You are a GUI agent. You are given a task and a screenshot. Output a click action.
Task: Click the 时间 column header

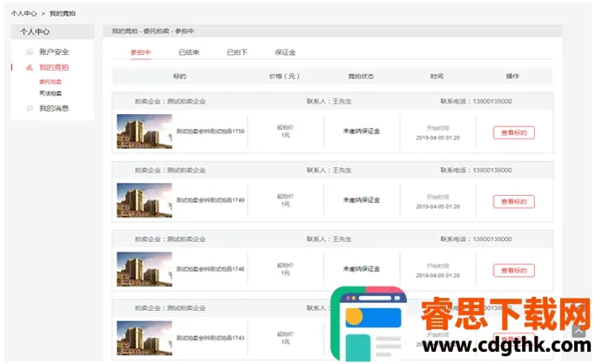tap(437, 77)
